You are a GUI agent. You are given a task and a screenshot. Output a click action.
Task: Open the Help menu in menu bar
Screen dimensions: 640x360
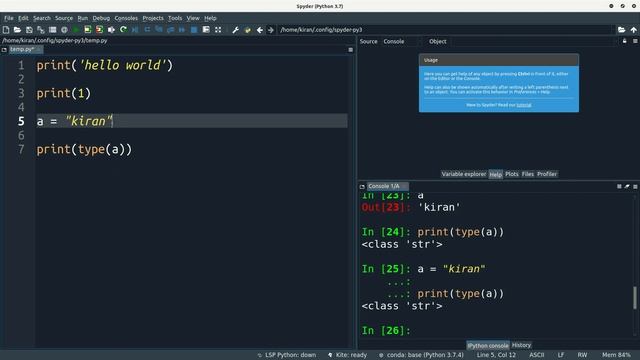coord(210,18)
